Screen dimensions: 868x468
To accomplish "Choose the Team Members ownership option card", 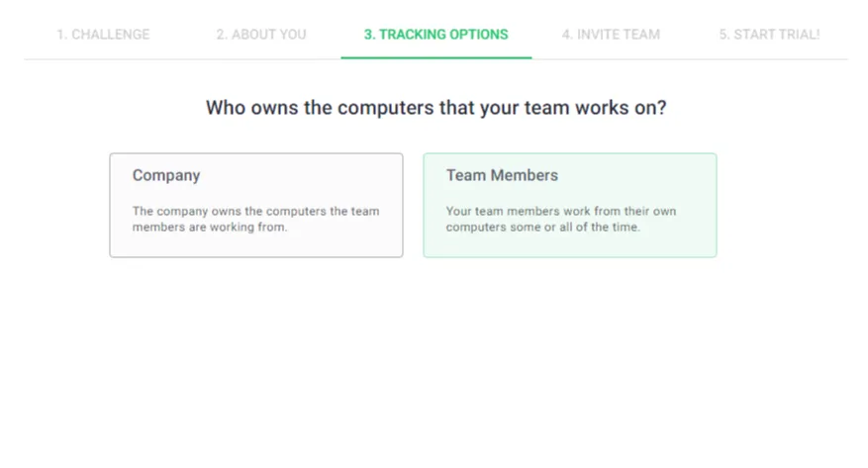I will pyautogui.click(x=570, y=205).
